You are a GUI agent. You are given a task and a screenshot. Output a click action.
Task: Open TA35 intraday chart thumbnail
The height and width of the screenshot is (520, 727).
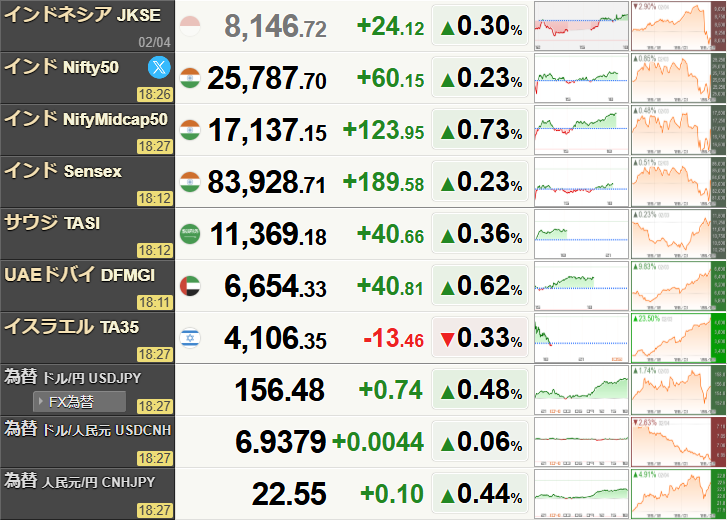[x=581, y=338]
